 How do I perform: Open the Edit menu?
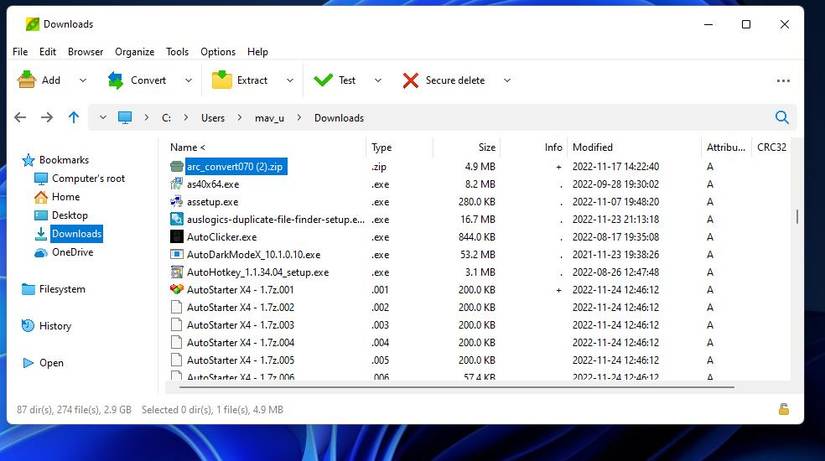click(x=47, y=52)
